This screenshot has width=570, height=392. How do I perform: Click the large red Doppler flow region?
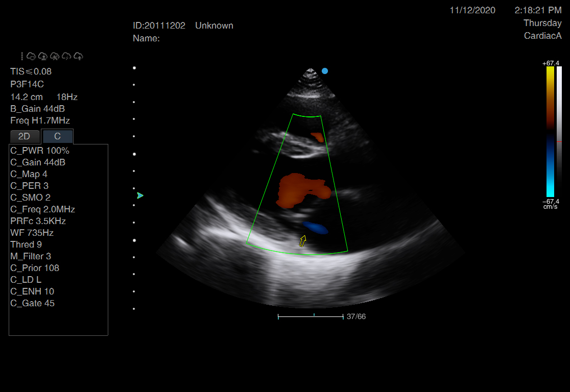point(301,191)
